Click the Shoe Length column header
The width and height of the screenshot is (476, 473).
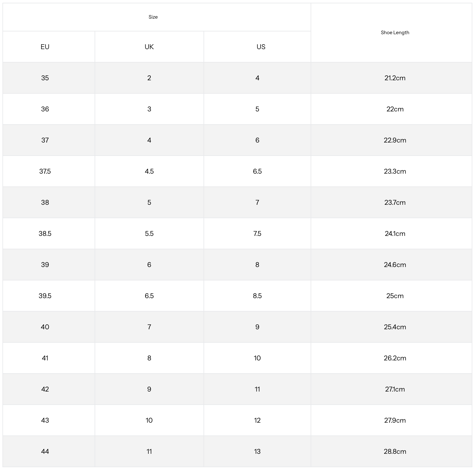[395, 33]
